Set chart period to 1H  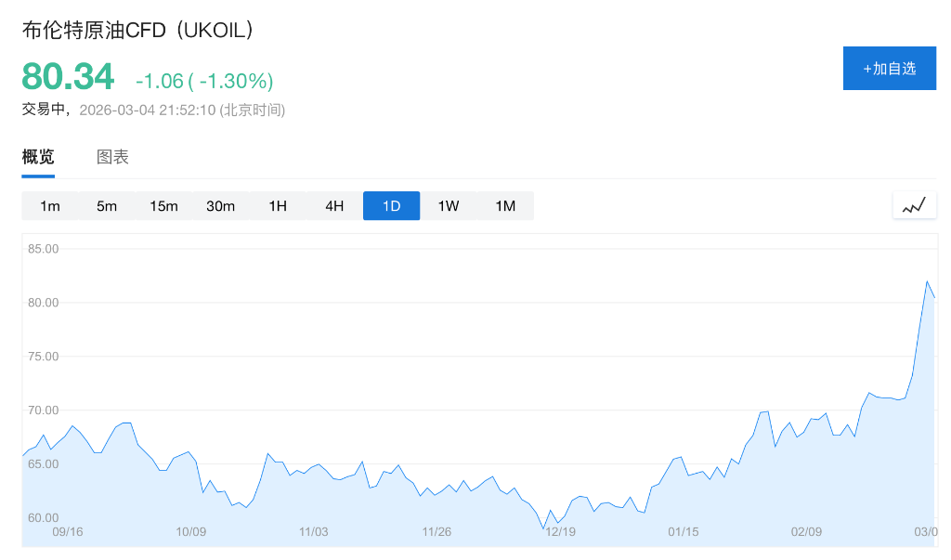click(278, 206)
